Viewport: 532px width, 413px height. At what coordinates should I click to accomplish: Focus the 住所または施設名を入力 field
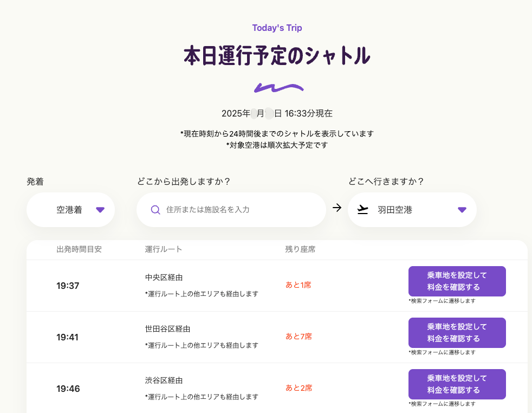coord(231,210)
